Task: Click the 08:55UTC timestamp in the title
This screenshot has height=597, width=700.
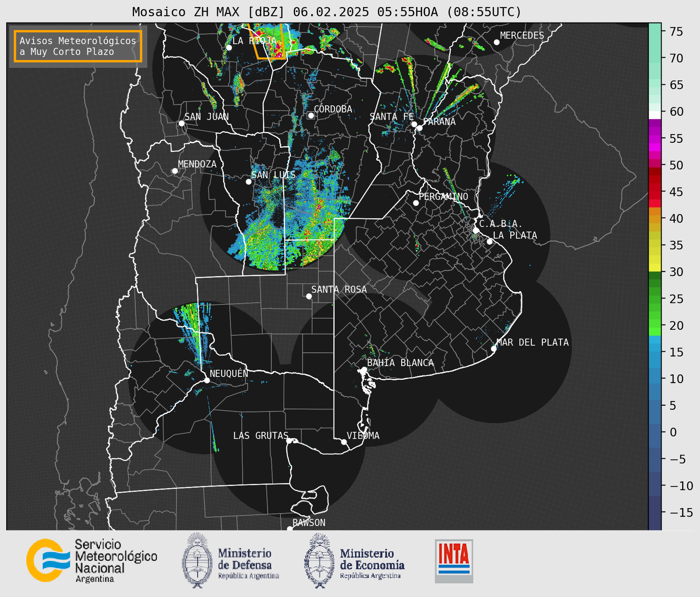Action: pyautogui.click(x=484, y=12)
